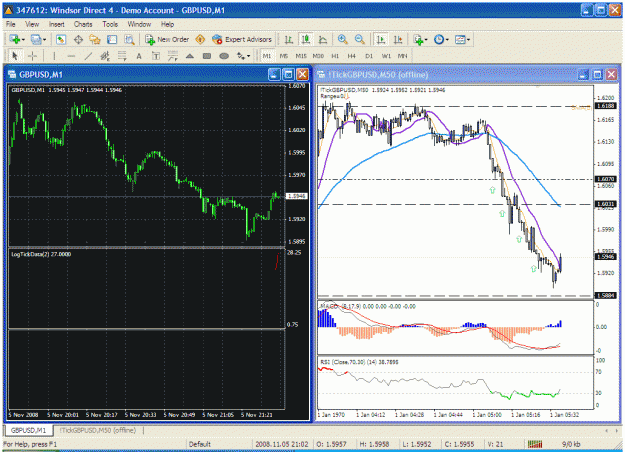
Task: Set timeframe to H4
Action: click(x=352, y=56)
